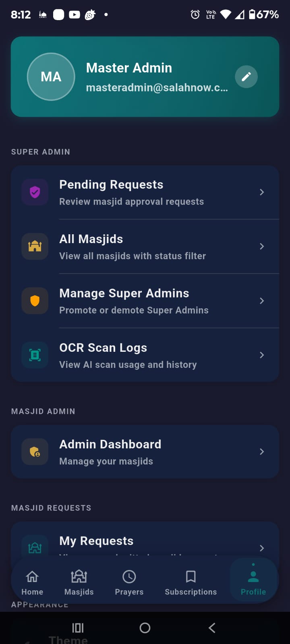Open the Admin Dashboard entry
This screenshot has width=290, height=644.
(145, 452)
